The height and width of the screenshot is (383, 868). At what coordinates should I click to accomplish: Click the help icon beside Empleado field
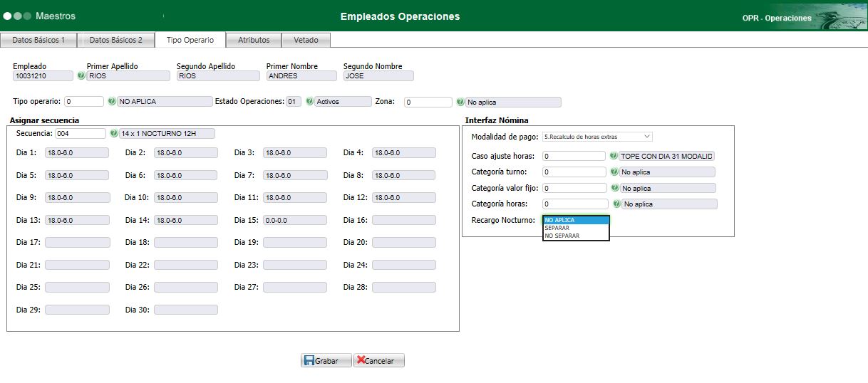point(81,75)
